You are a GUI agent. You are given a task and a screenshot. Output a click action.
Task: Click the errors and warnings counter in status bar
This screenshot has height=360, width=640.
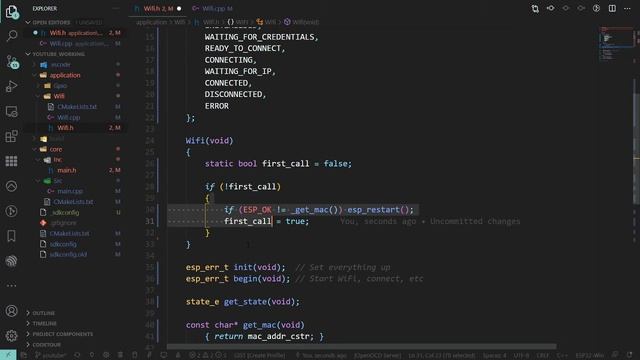point(207,355)
